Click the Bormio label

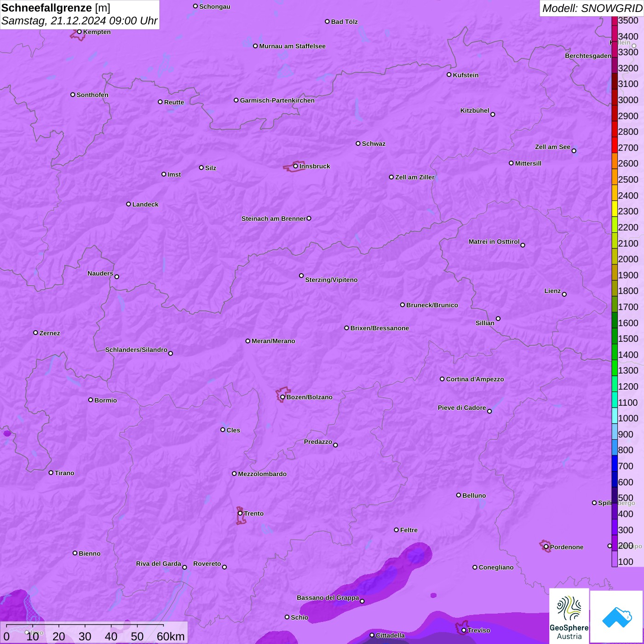(x=106, y=400)
